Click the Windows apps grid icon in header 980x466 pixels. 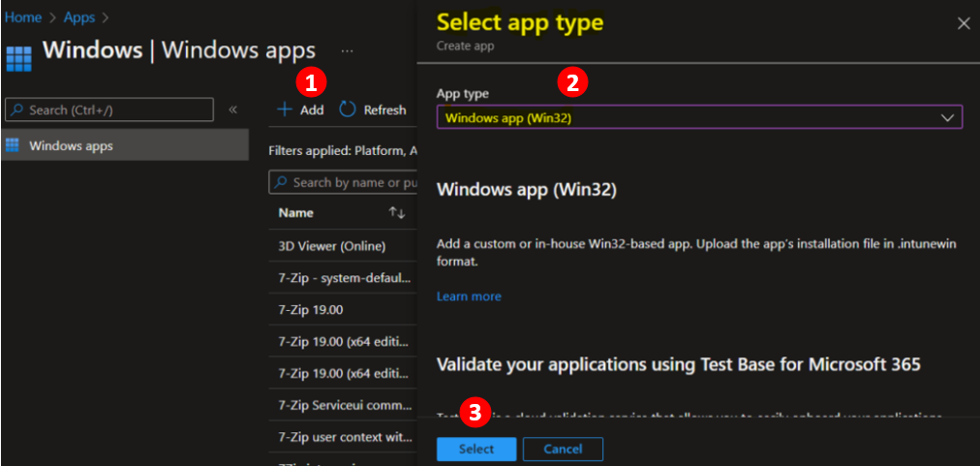18,59
